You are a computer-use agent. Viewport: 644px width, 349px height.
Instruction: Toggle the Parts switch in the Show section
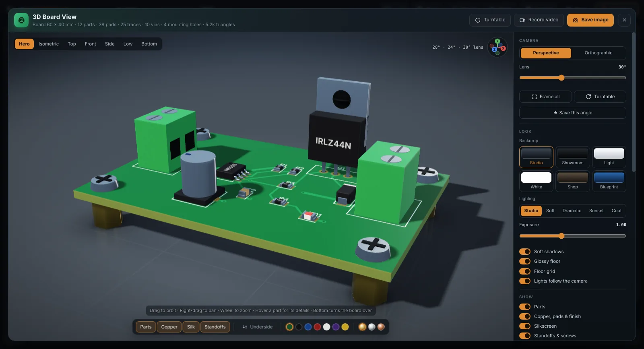click(x=525, y=307)
